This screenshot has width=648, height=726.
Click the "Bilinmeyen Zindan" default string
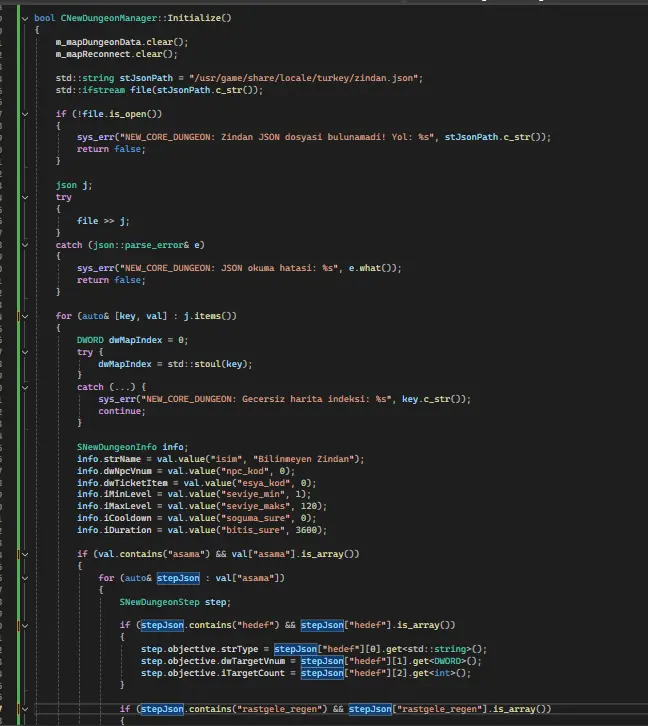[306, 459]
